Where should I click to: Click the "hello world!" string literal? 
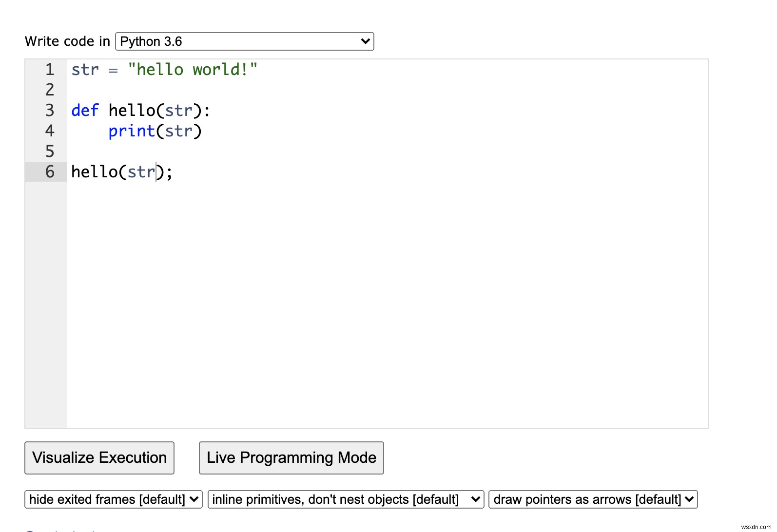click(193, 70)
